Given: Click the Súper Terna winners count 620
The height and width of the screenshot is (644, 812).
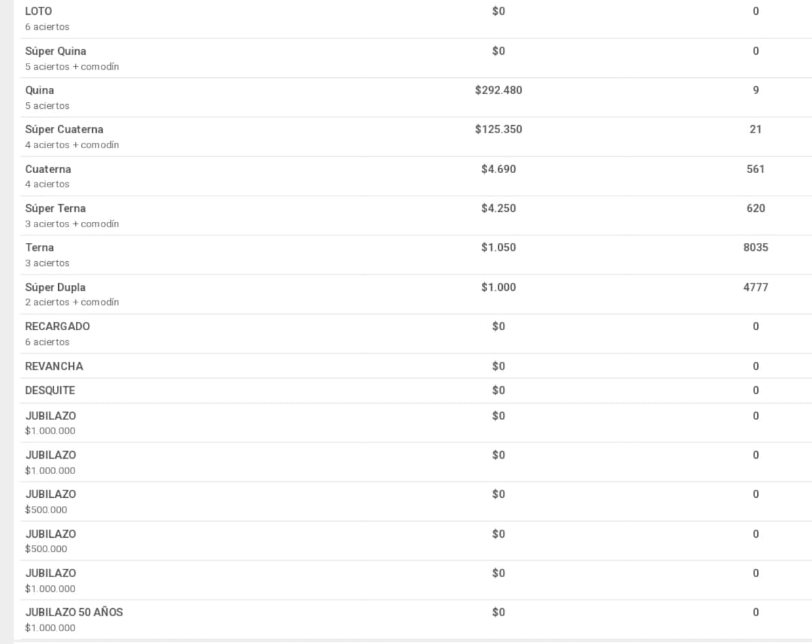Looking at the screenshot, I should pos(756,208).
